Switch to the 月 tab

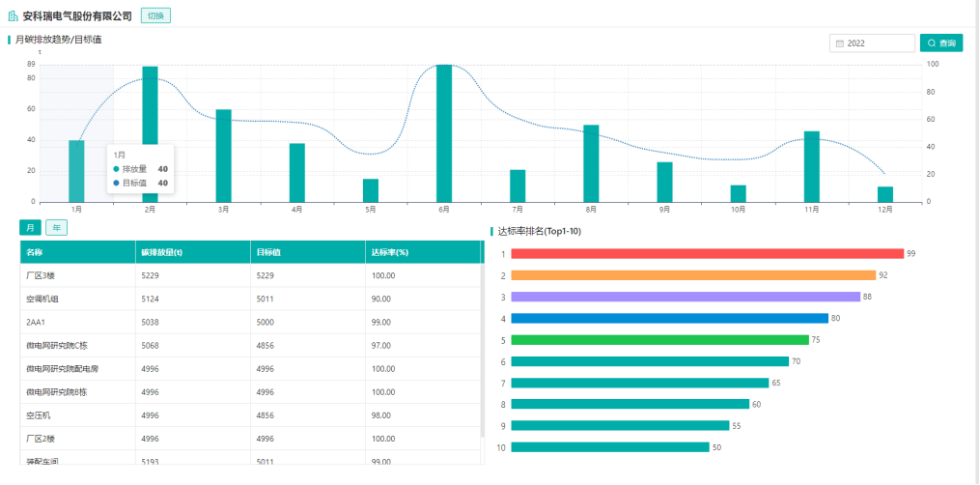point(30,227)
